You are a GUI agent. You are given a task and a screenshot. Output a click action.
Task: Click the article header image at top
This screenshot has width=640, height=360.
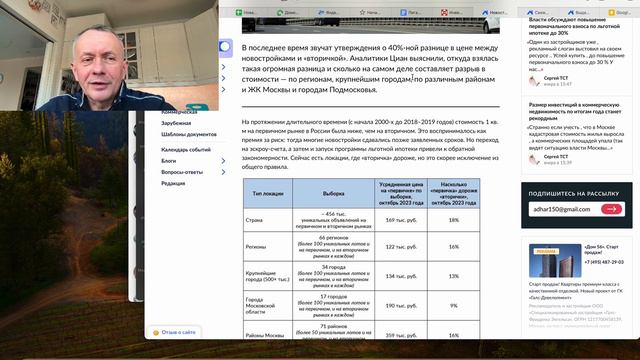coord(371,25)
